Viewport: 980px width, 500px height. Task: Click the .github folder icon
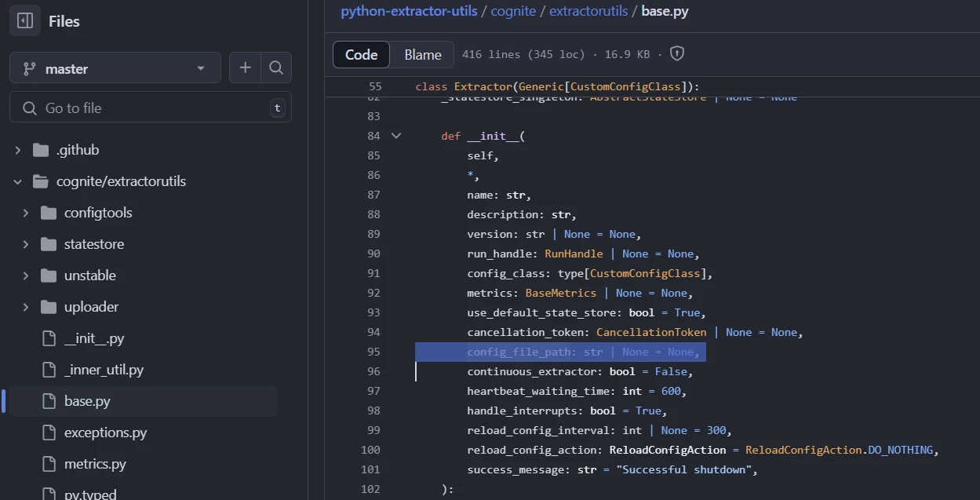[x=41, y=150]
